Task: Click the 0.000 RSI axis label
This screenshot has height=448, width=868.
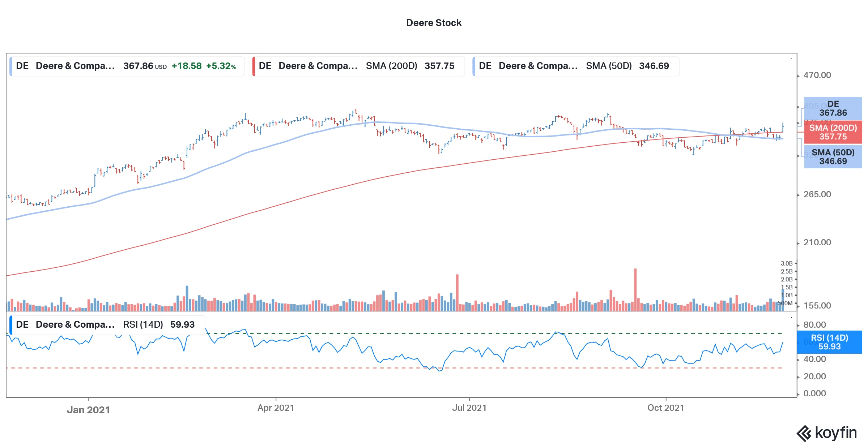Action: (814, 393)
